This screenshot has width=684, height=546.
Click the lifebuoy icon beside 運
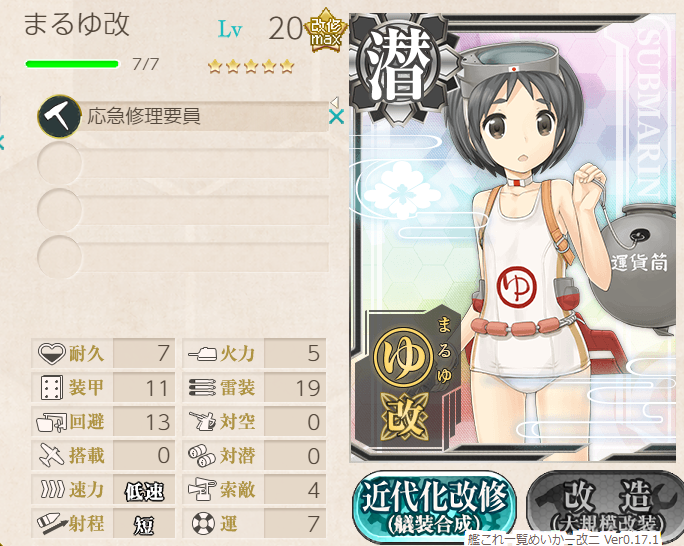point(203,523)
